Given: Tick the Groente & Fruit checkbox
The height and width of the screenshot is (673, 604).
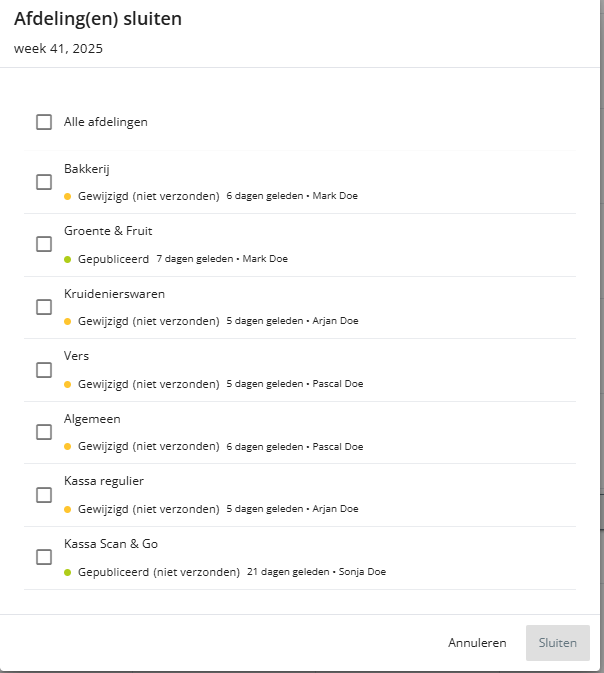Looking at the screenshot, I should click(x=44, y=244).
